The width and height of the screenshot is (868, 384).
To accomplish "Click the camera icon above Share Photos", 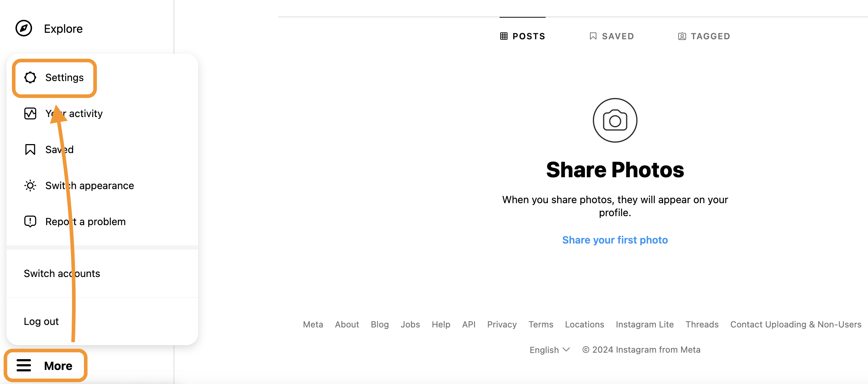I will tap(615, 120).
